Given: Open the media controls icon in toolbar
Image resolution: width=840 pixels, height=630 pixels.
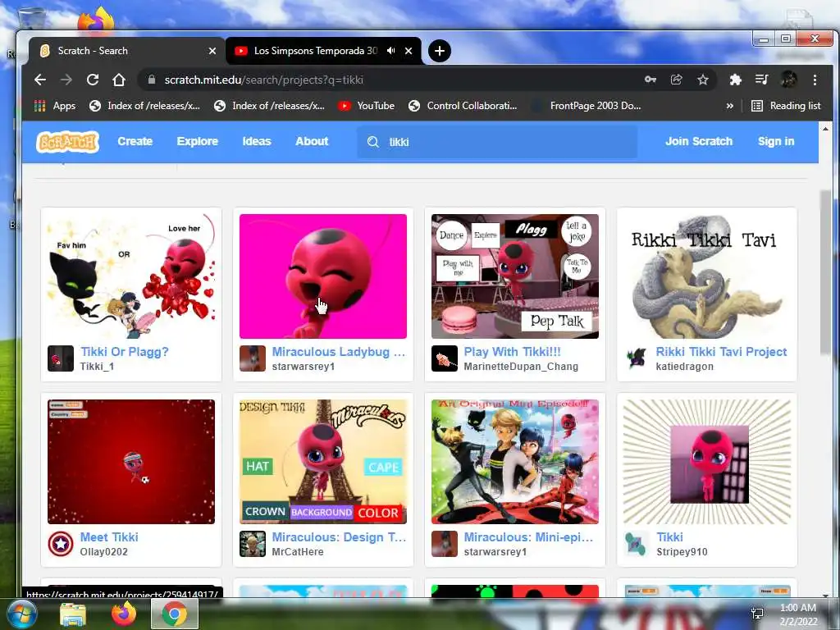Looking at the screenshot, I should [761, 80].
